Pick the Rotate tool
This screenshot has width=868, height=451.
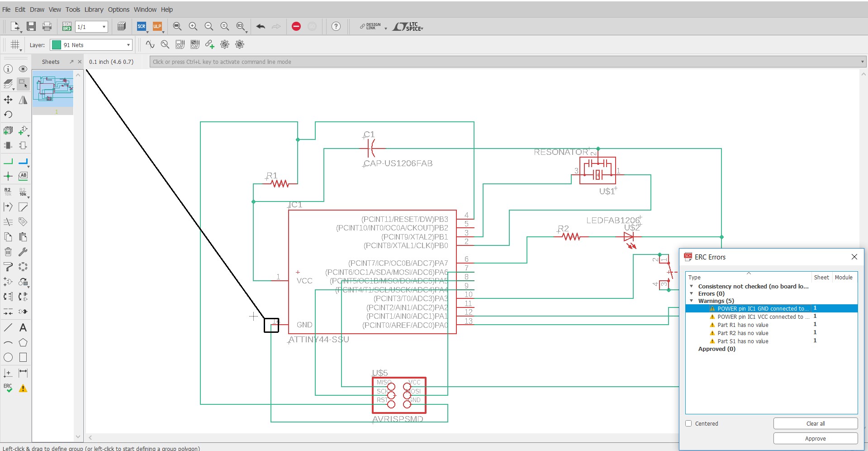(8, 115)
